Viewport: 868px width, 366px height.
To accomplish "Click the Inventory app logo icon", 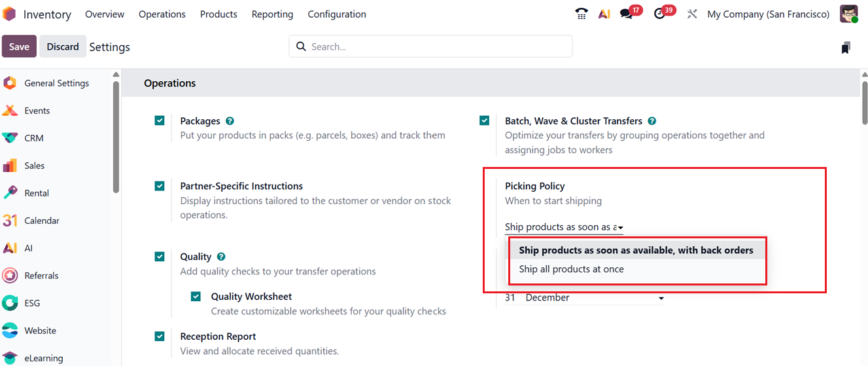I will 10,14.
